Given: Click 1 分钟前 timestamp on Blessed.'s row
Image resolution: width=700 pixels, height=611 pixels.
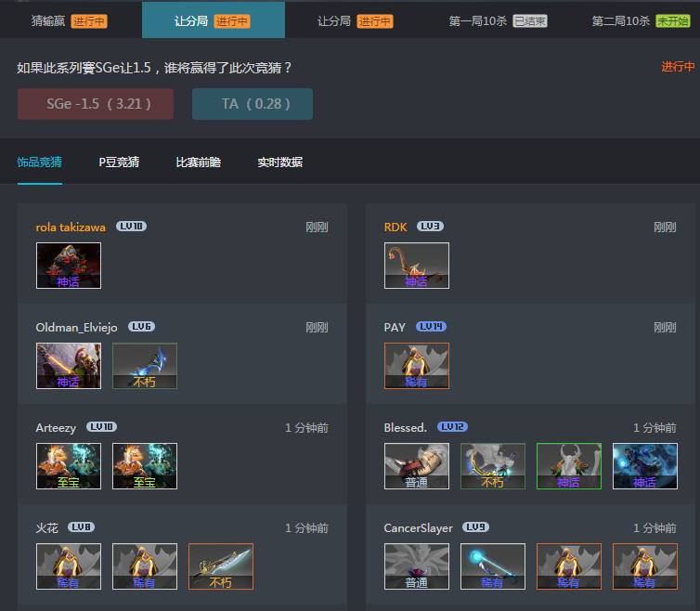Looking at the screenshot, I should pos(655,428).
